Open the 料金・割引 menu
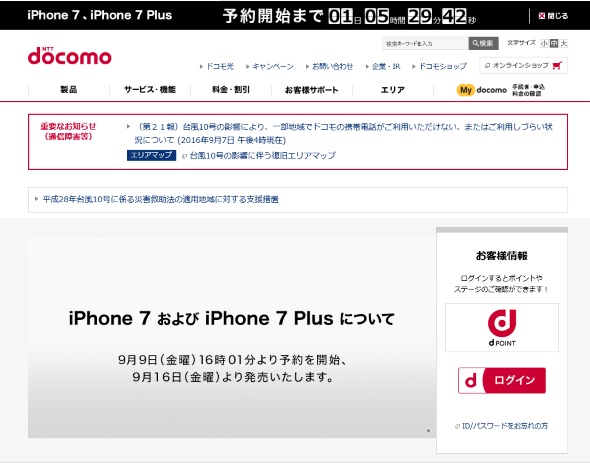This screenshot has height=463, width=590. click(231, 90)
